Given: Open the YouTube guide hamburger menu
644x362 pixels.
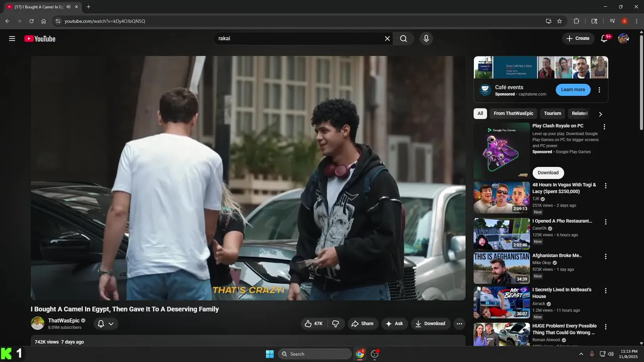Looking at the screenshot, I should [12, 39].
